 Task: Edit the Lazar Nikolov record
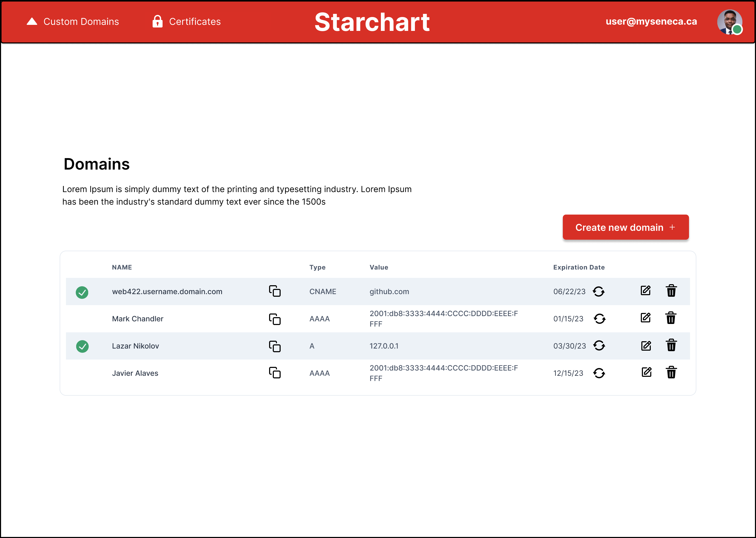tap(646, 345)
